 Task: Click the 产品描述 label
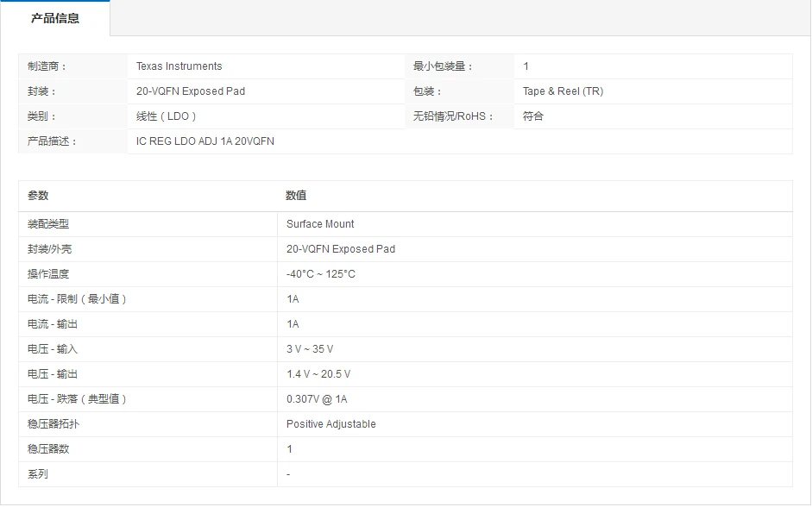(x=52, y=141)
